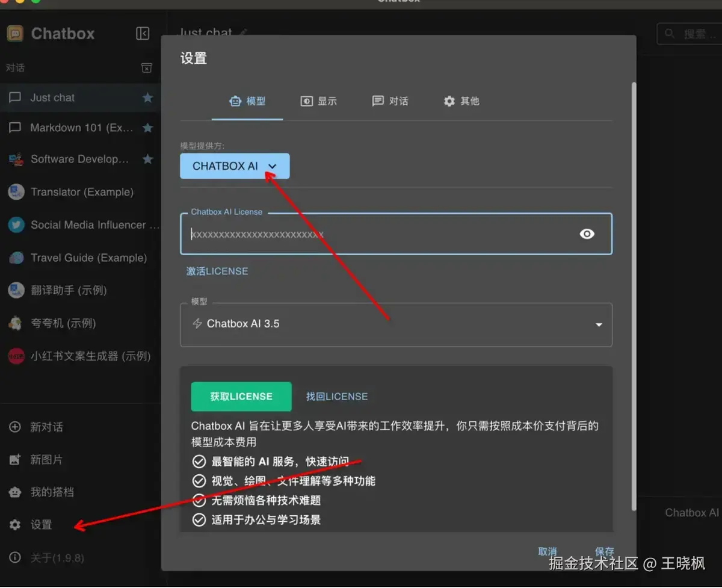The height and width of the screenshot is (588, 722).
Task: Open Travel Guide (Example) conversation
Action: pos(80,258)
